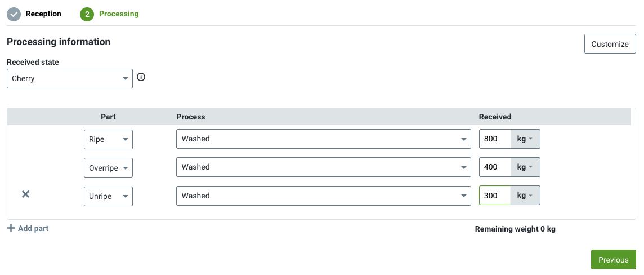Click the green Previous button

(613, 260)
